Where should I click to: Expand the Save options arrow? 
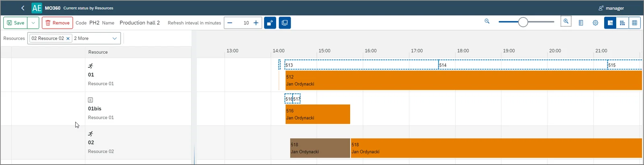[x=33, y=23]
